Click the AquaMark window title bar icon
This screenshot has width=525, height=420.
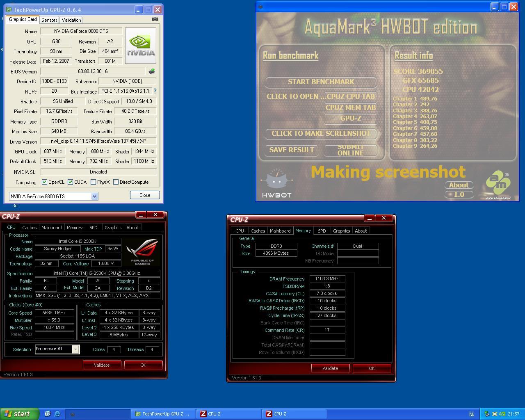click(x=260, y=7)
